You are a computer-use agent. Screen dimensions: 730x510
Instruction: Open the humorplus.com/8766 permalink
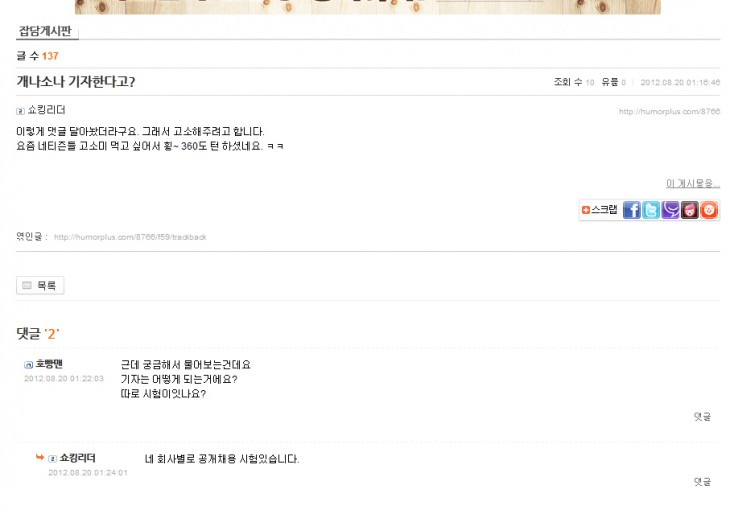pyautogui.click(x=669, y=111)
